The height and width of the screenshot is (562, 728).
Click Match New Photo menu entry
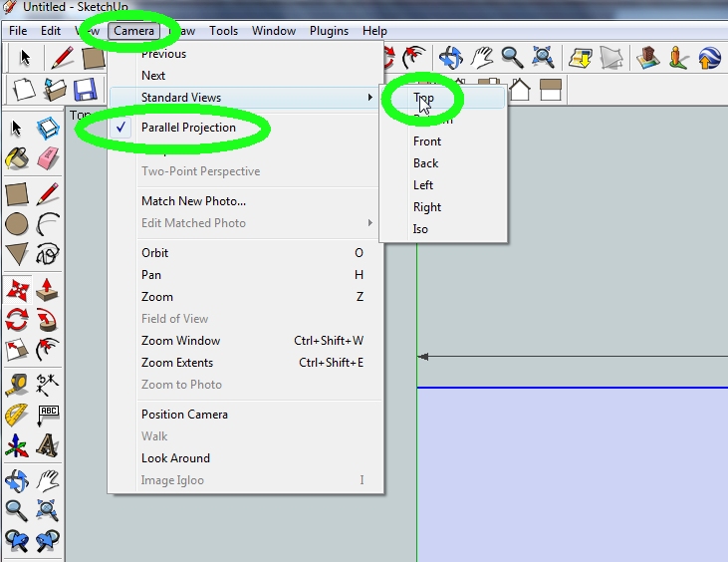246,201
